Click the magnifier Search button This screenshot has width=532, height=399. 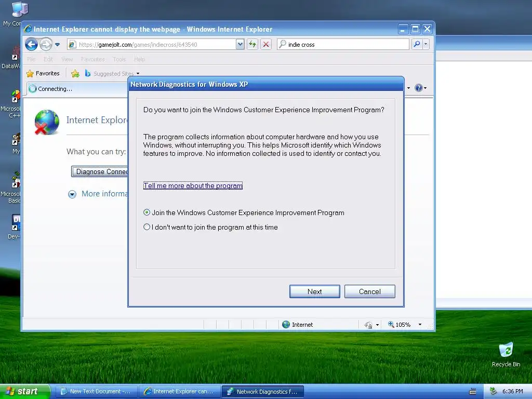tap(417, 44)
